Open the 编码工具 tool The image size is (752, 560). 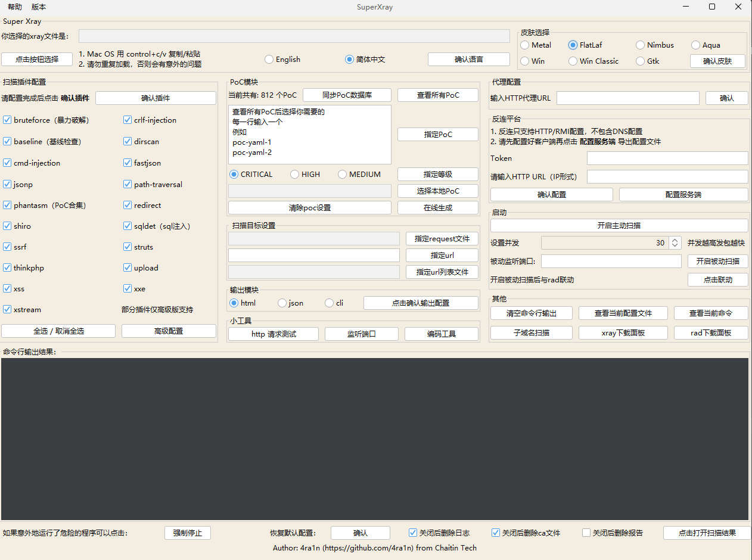(442, 334)
